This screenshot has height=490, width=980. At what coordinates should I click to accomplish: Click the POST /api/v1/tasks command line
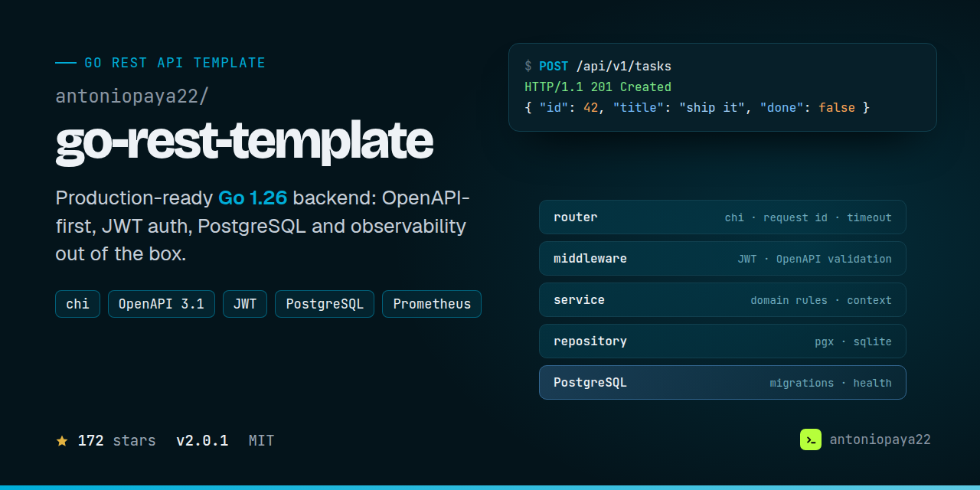tap(598, 67)
